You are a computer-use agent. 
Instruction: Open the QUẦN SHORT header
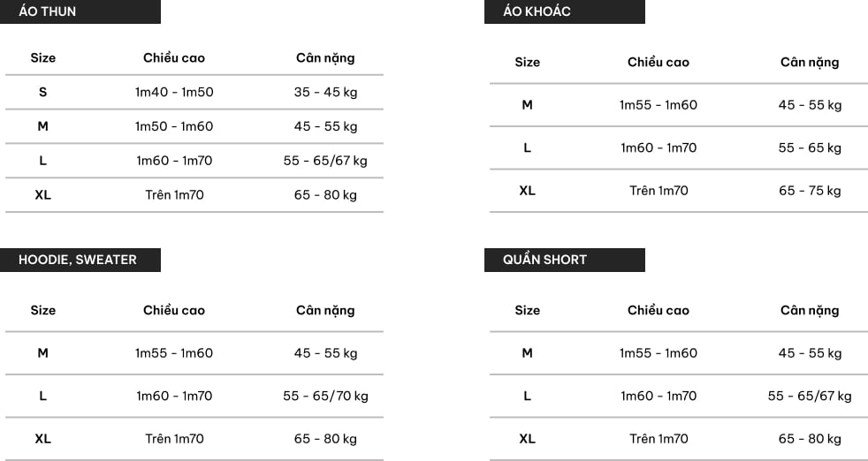[565, 260]
